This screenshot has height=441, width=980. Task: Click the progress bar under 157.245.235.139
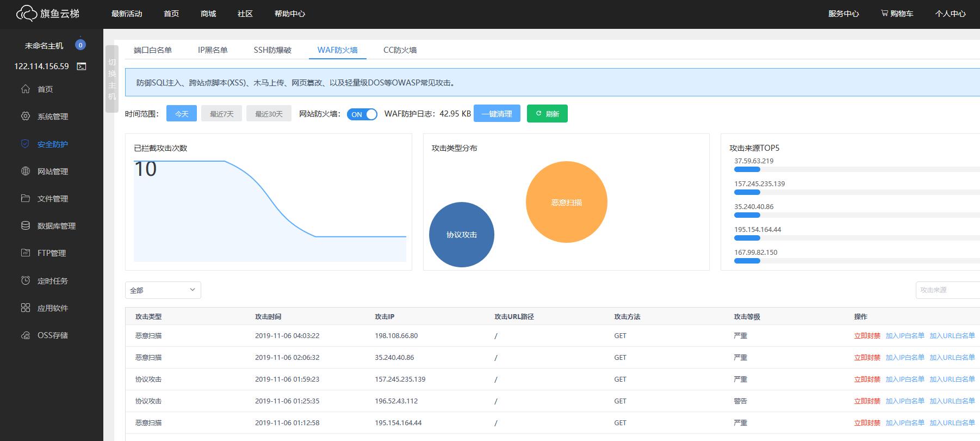click(857, 193)
